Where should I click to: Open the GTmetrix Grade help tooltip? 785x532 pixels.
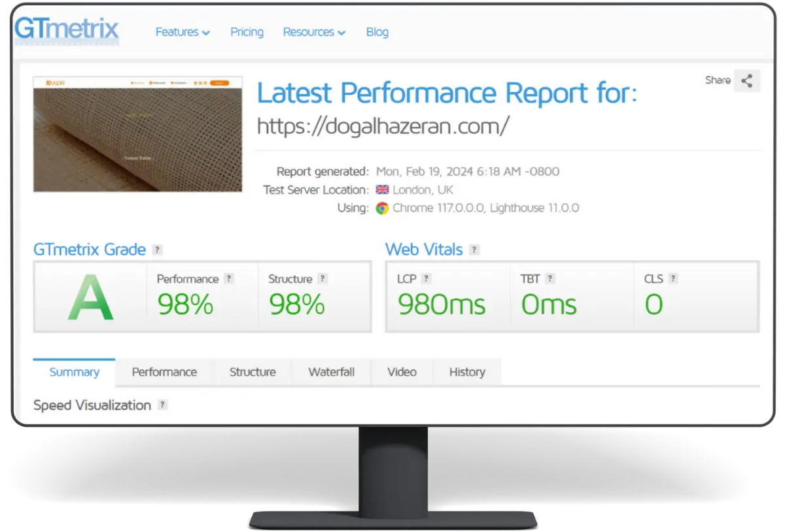tap(156, 249)
